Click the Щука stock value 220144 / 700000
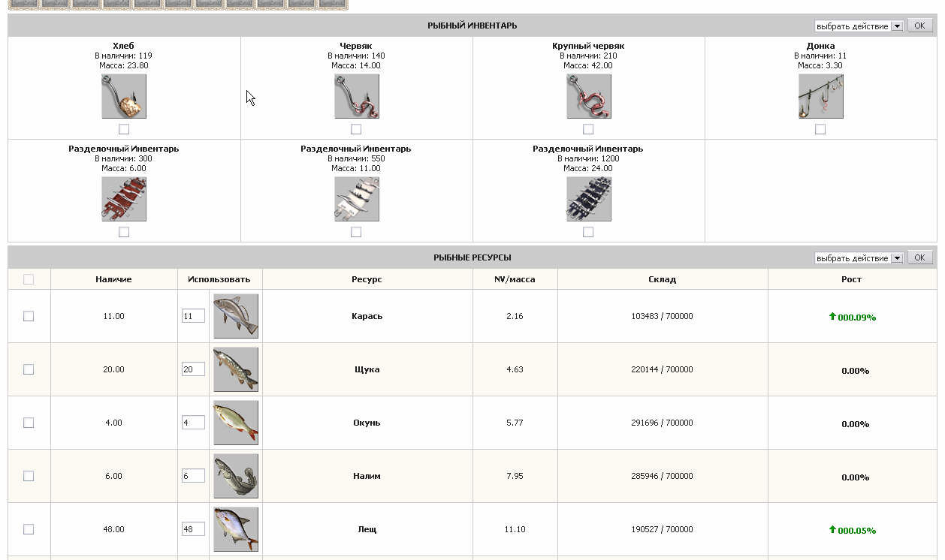 pos(663,369)
